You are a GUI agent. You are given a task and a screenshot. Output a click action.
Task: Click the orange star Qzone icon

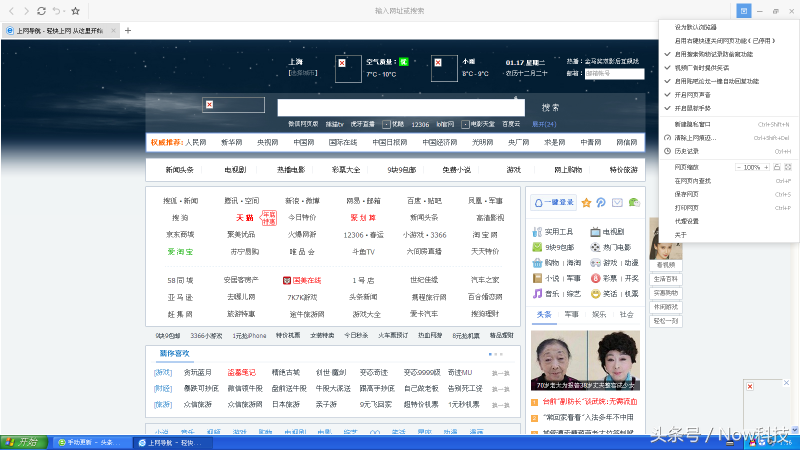(586, 203)
